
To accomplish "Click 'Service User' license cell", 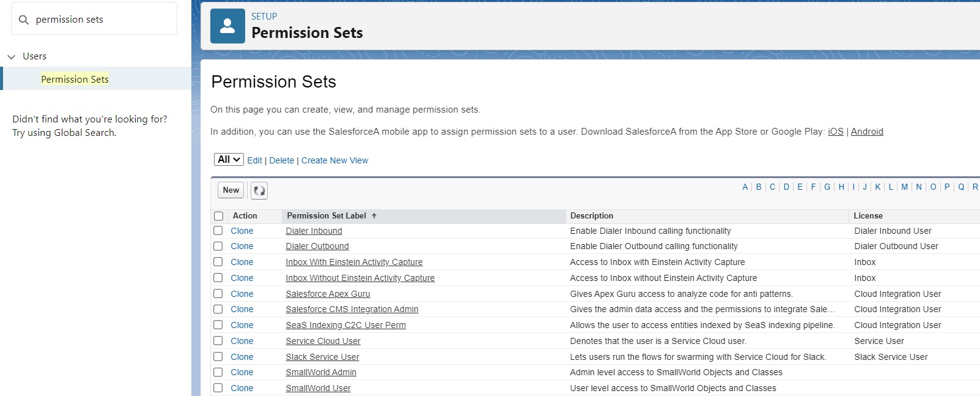I will pyautogui.click(x=879, y=341).
